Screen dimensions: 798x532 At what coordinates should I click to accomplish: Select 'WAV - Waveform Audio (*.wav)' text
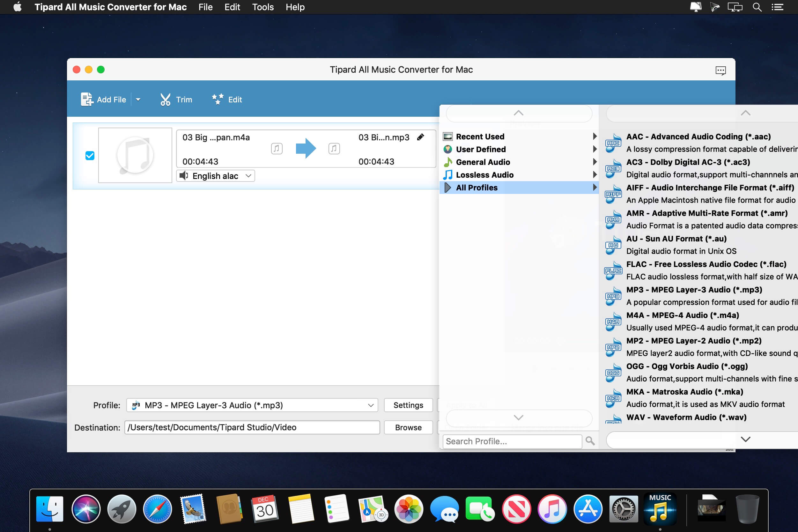686,417
